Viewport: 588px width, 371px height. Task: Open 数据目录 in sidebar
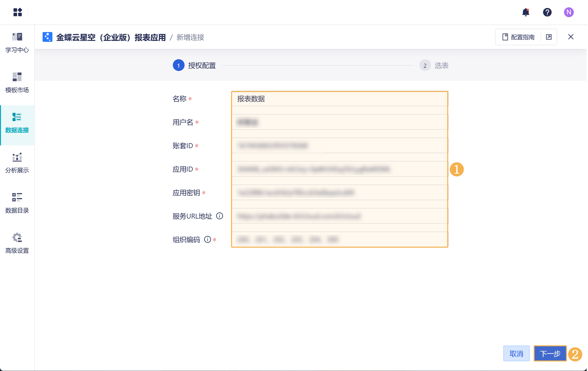17,203
